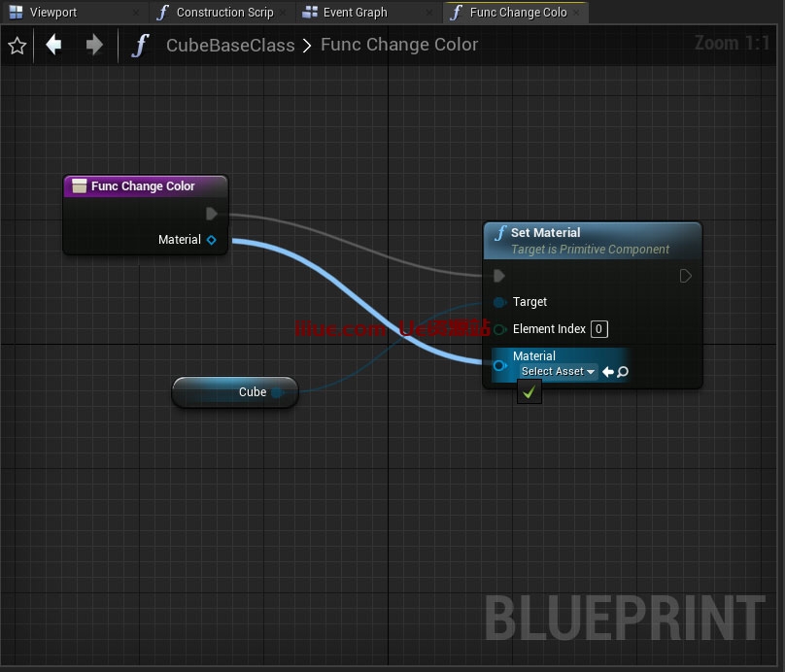Click the Cube node output pin
Image resolution: width=785 pixels, height=672 pixels.
click(277, 392)
